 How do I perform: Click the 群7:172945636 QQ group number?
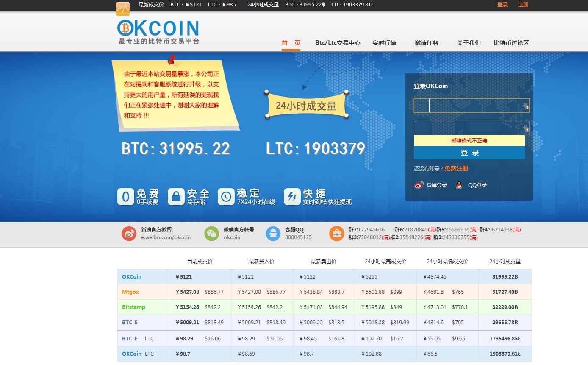367,230
